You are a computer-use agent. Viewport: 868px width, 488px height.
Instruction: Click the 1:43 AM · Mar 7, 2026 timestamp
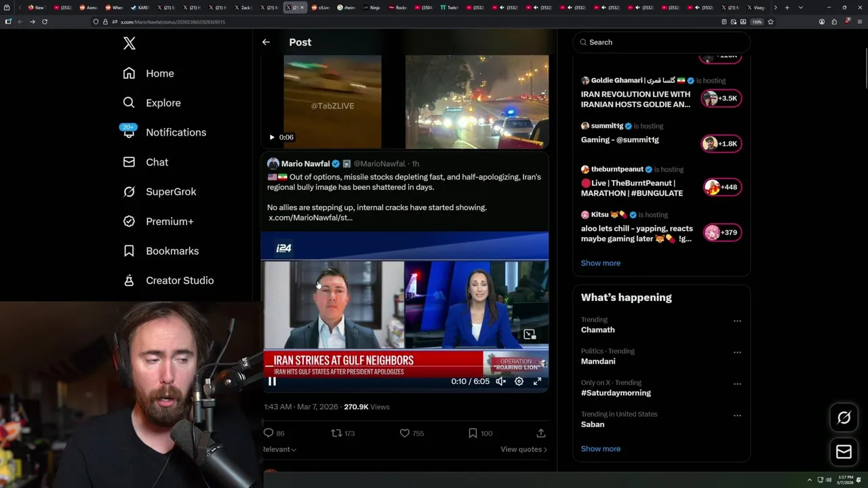pyautogui.click(x=301, y=407)
